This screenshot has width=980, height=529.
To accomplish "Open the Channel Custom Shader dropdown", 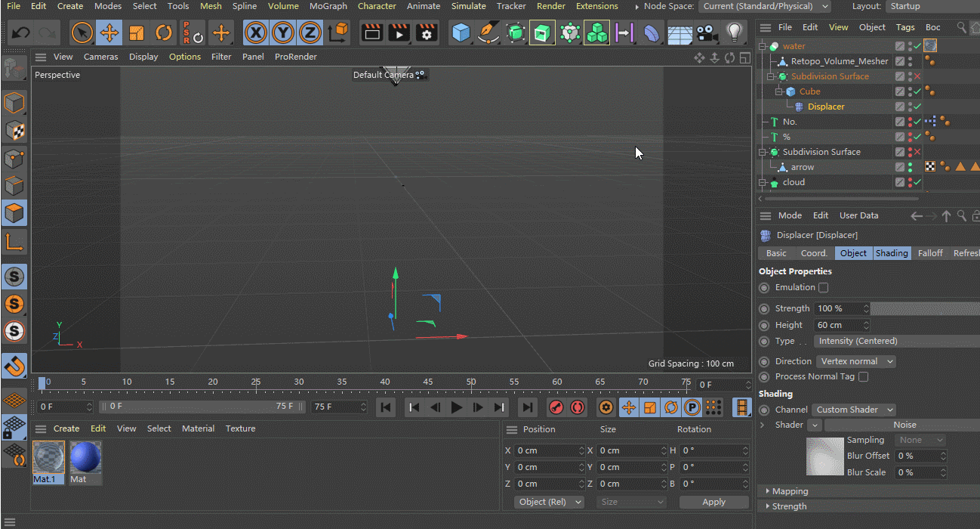I will 854,410.
